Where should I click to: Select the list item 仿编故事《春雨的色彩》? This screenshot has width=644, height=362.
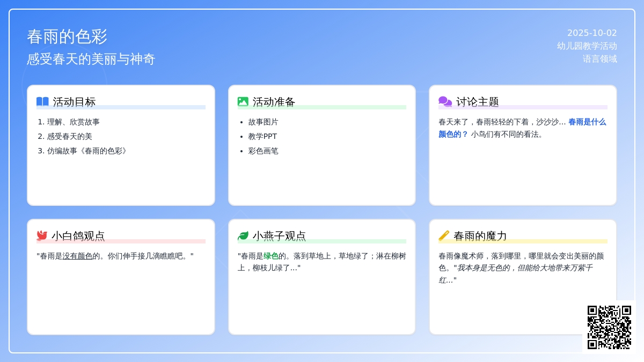(88, 151)
